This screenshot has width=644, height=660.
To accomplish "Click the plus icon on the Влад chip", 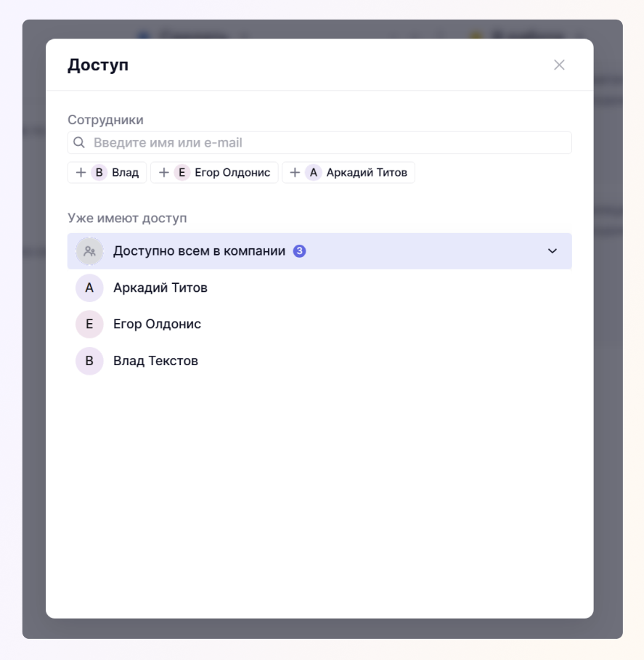I will pyautogui.click(x=81, y=173).
